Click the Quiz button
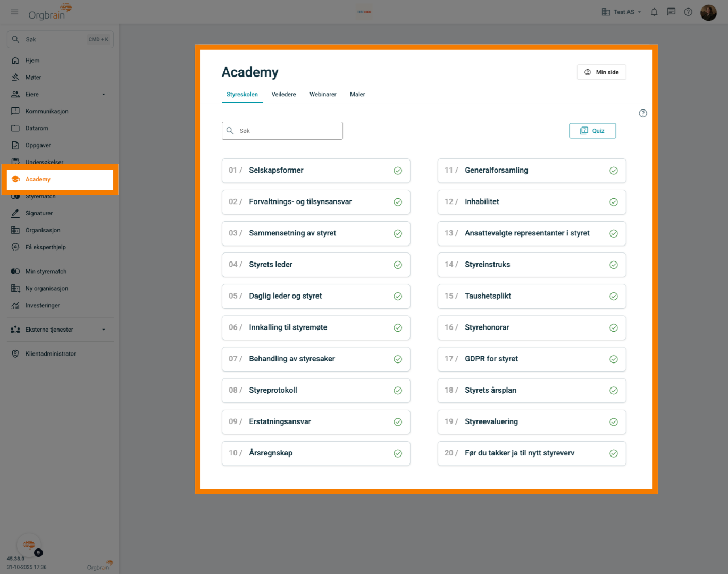Screen dimensions: 728x574 click(x=592, y=131)
